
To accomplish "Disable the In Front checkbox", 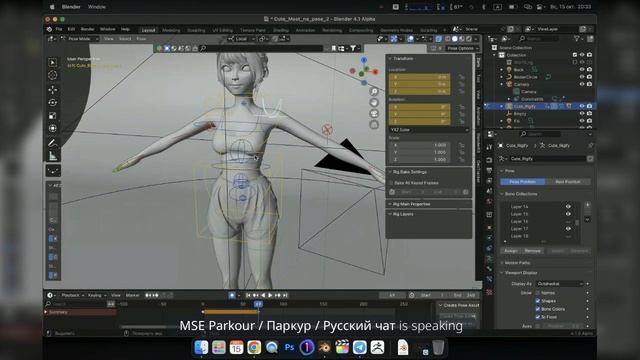I will [538, 317].
